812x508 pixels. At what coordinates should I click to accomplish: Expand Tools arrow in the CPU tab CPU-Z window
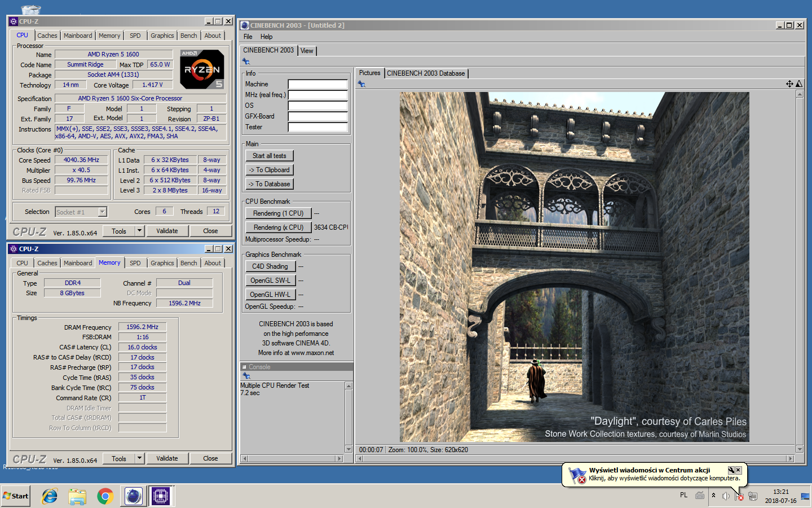[139, 231]
